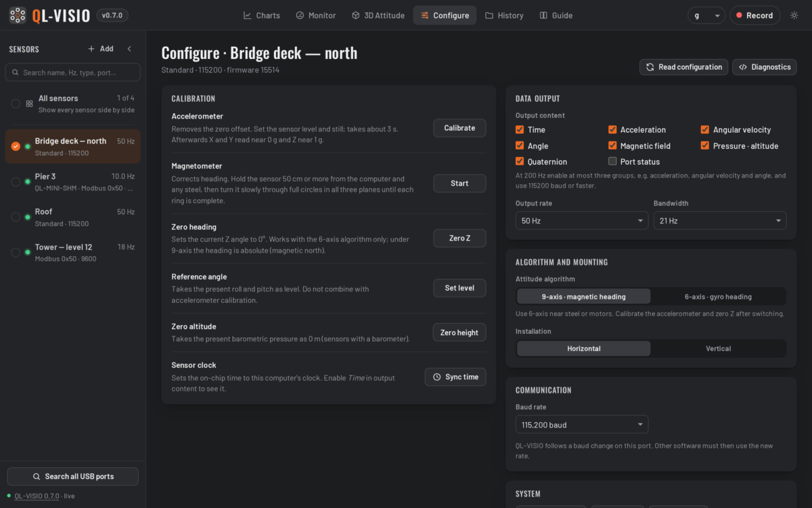
Task: Calibrate the accelerometer
Action: click(459, 128)
